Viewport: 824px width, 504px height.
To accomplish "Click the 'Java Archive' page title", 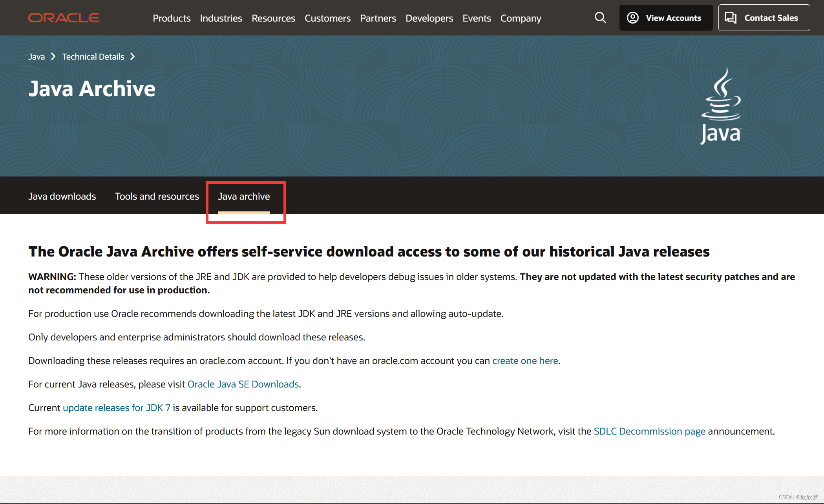I will [92, 89].
